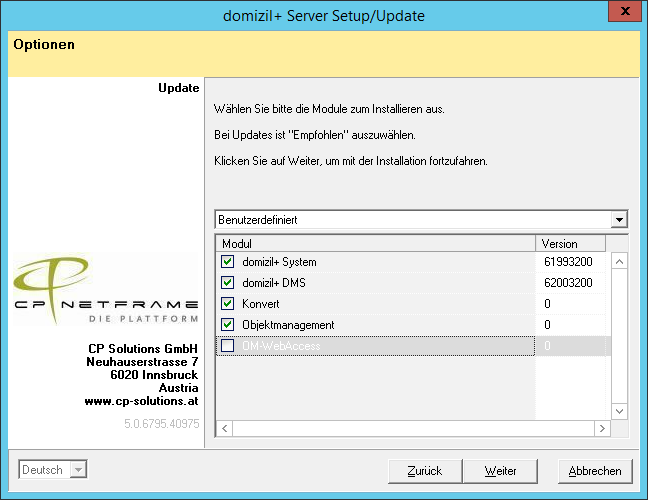Click the Neuhauserstrasse 7 address line
648x500 pixels.
(x=142, y=362)
